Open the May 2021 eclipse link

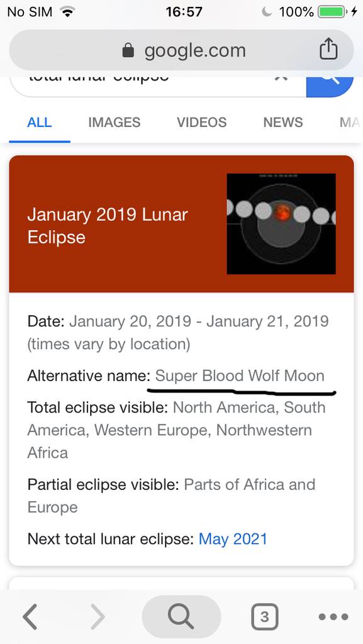tap(233, 539)
